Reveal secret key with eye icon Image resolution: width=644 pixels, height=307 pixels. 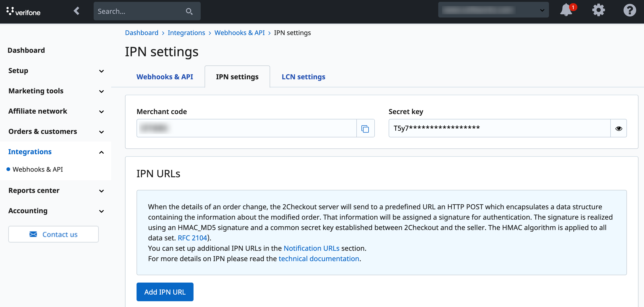tap(618, 128)
